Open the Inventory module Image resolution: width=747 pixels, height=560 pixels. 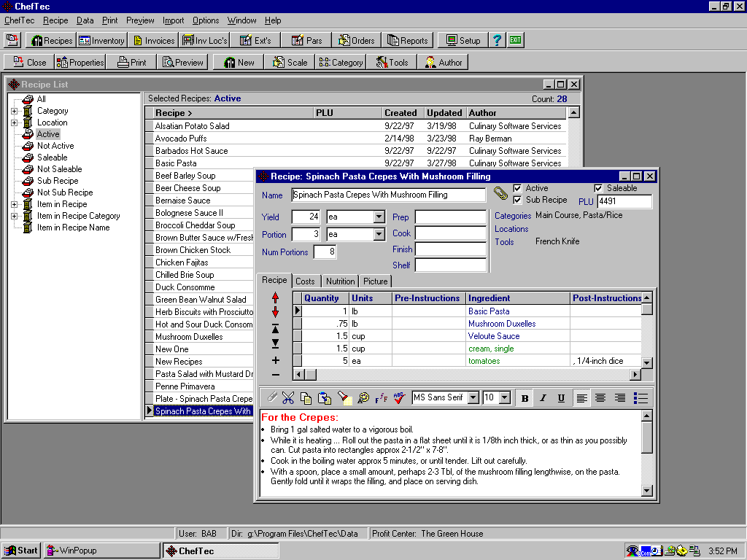[101, 41]
